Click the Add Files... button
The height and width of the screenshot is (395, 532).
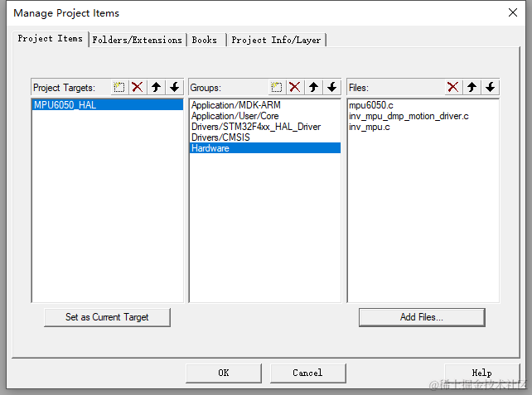(x=422, y=317)
